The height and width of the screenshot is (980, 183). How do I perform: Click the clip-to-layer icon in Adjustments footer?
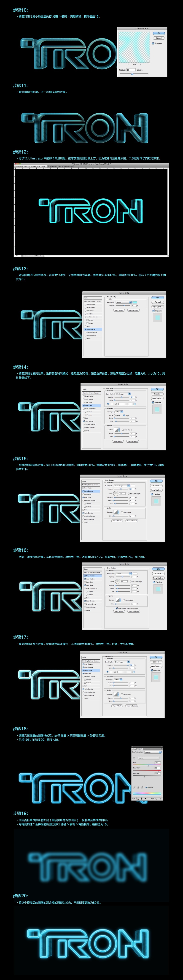(142, 799)
